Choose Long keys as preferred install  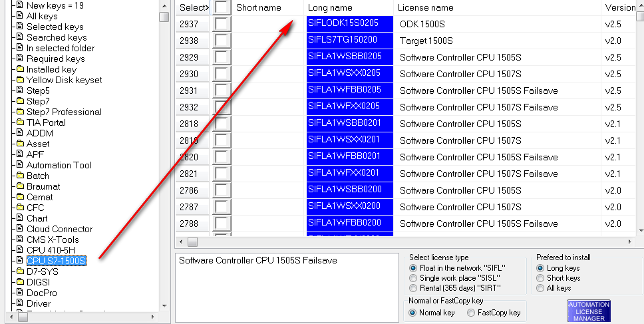540,267
